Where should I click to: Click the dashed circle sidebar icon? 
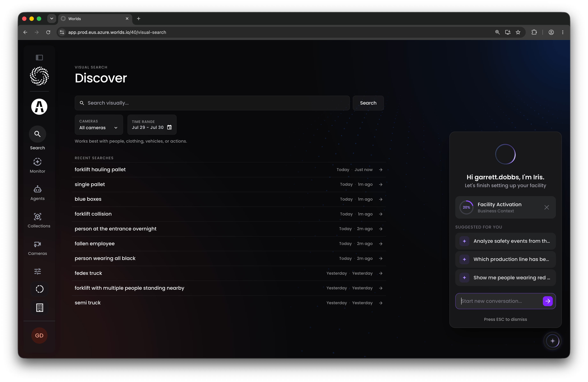point(40,289)
